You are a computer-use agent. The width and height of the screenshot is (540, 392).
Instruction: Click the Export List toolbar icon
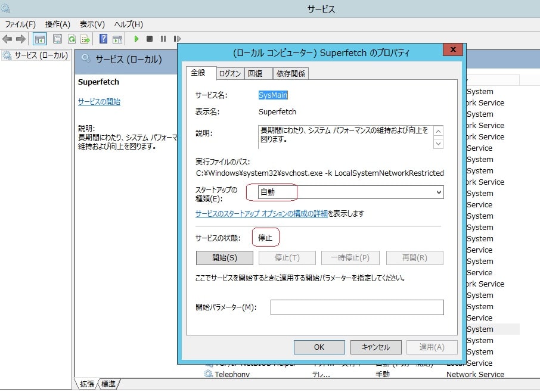click(85, 39)
